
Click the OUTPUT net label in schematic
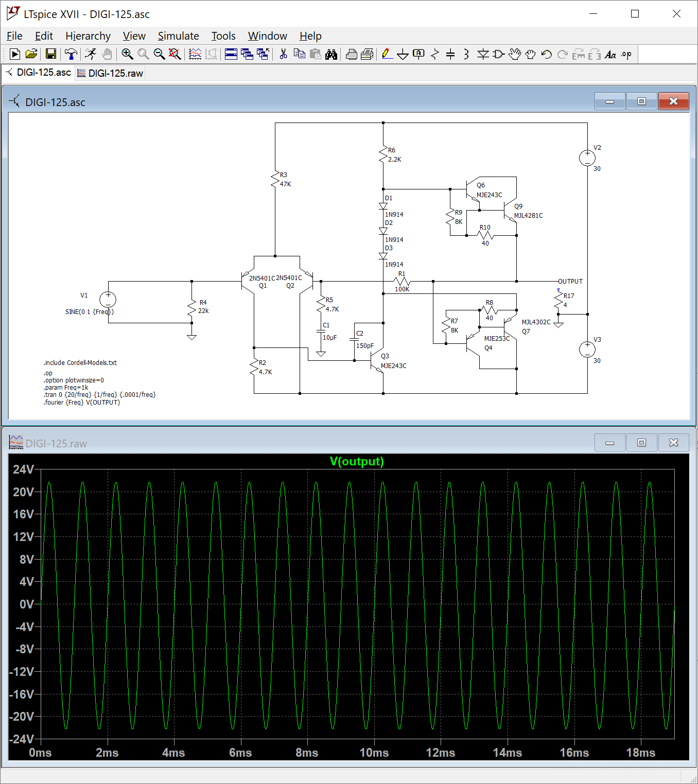(570, 282)
